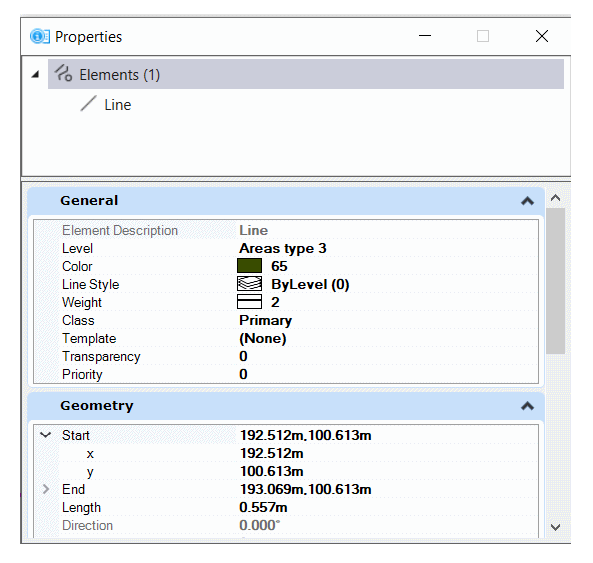Viewport: 593px width, 563px height.
Task: Click the Priority property label
Action: pos(82,375)
